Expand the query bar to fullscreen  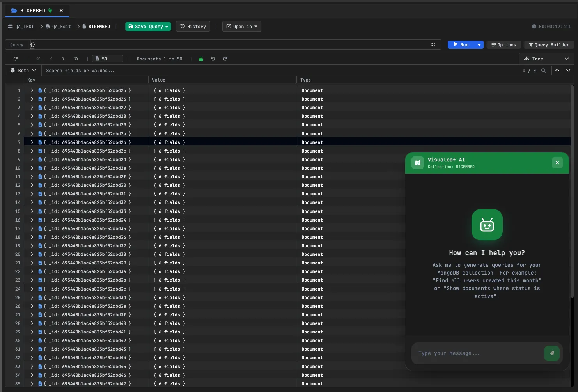click(433, 44)
